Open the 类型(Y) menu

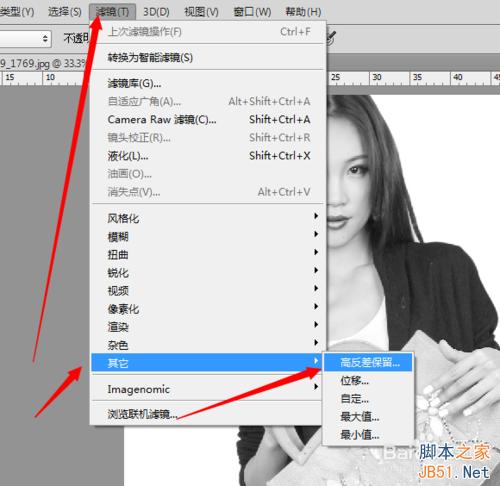17,12
